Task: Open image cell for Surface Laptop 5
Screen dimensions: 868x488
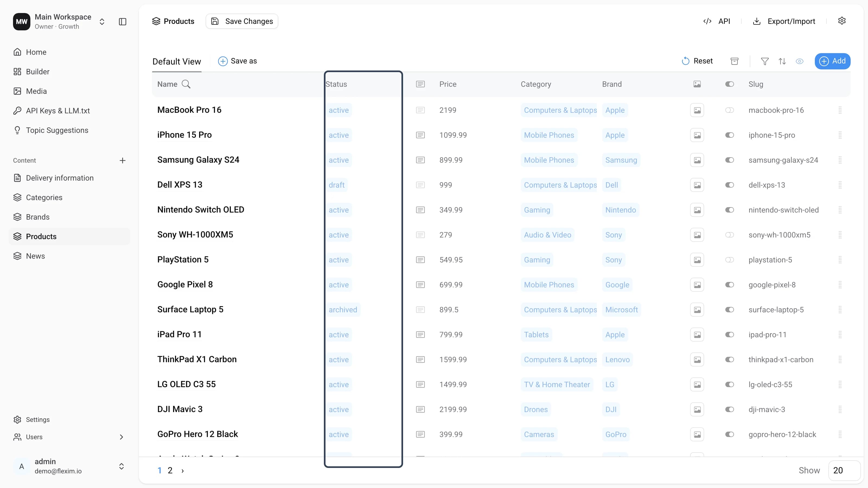Action: pos(697,310)
